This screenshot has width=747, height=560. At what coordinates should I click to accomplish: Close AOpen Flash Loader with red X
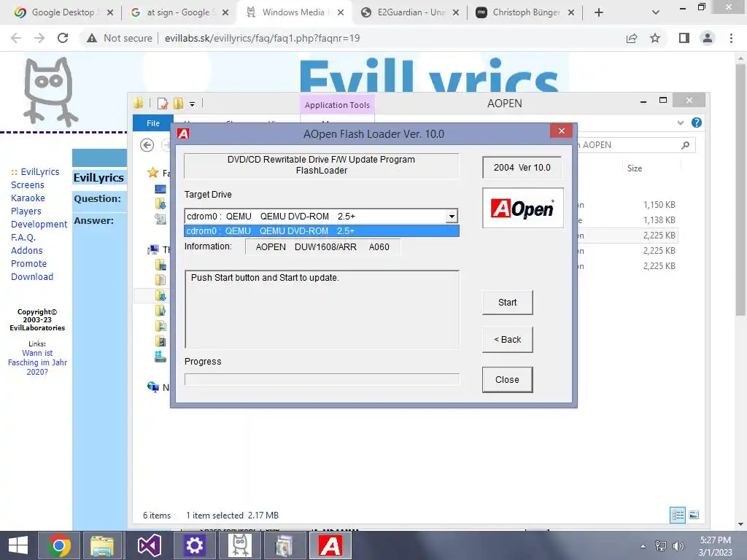point(561,131)
